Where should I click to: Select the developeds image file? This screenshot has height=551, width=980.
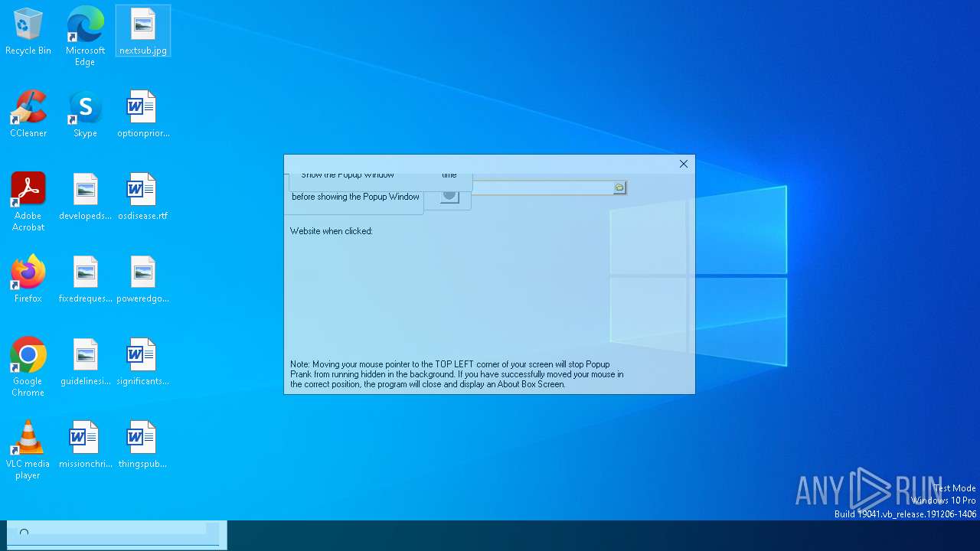[85, 197]
